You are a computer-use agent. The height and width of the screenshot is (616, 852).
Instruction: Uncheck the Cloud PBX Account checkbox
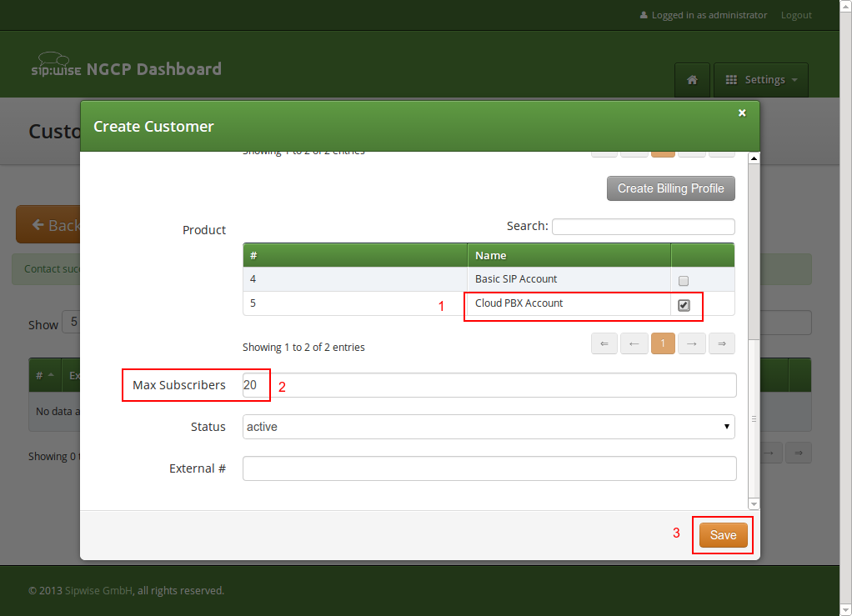coord(684,305)
